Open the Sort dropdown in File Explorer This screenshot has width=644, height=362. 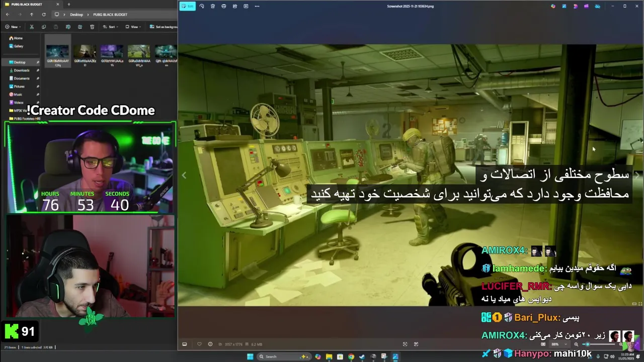pos(111,27)
